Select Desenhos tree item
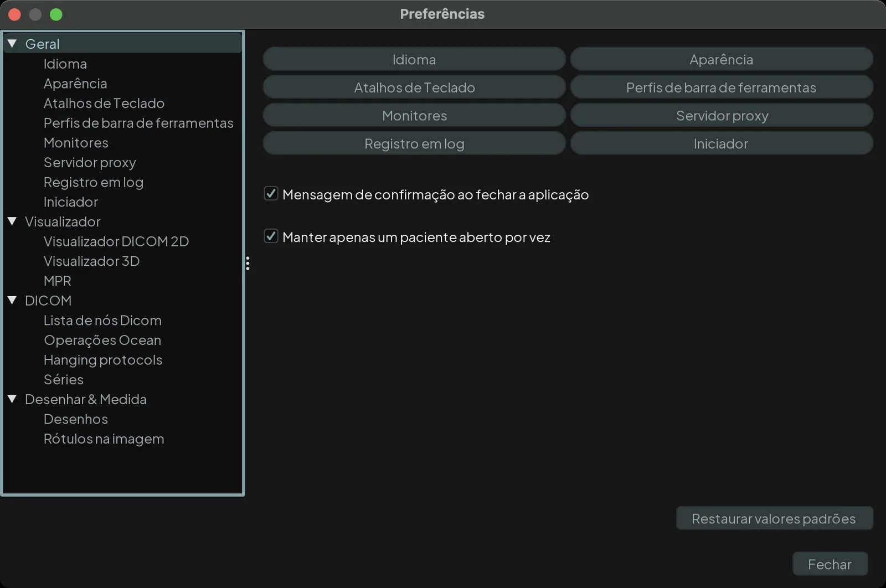This screenshot has height=588, width=886. click(x=76, y=419)
